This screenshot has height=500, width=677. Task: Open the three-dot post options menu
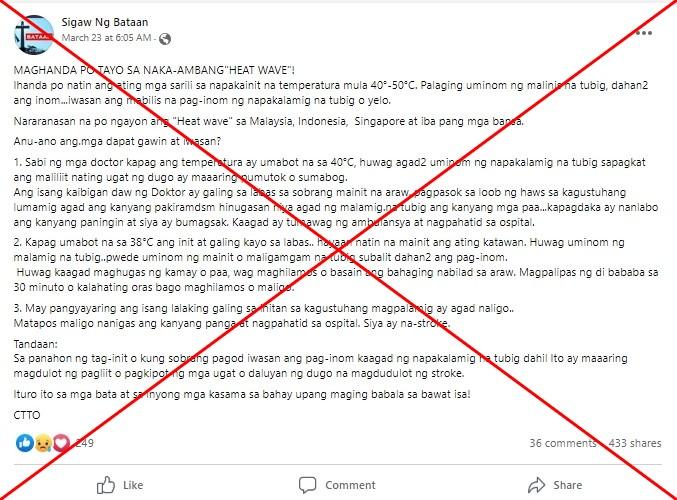(x=644, y=33)
